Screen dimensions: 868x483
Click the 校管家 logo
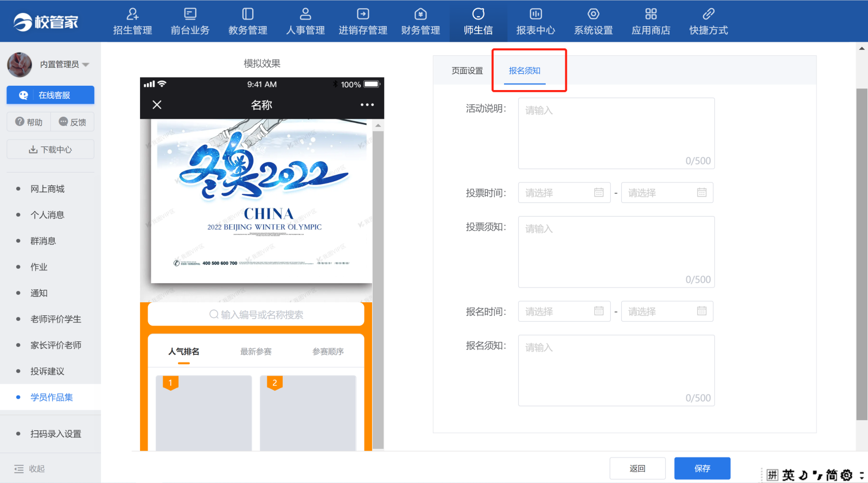pyautogui.click(x=46, y=22)
